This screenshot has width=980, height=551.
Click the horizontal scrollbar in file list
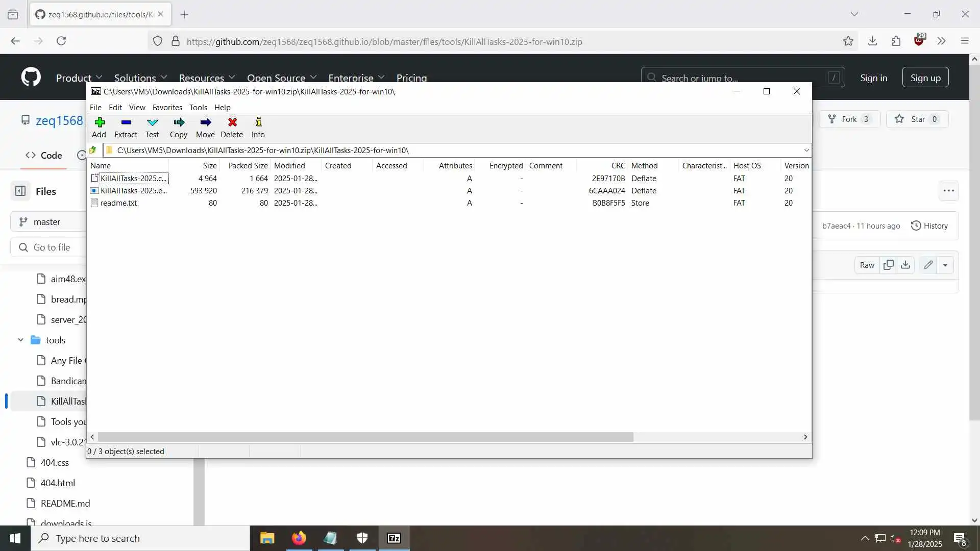pos(365,437)
